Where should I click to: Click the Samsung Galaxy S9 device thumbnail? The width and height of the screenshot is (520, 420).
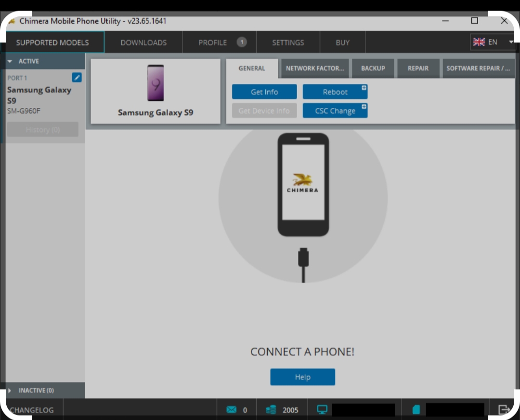click(x=156, y=83)
